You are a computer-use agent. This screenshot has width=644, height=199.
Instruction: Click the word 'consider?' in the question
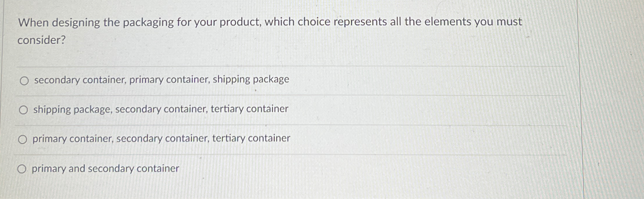point(42,41)
